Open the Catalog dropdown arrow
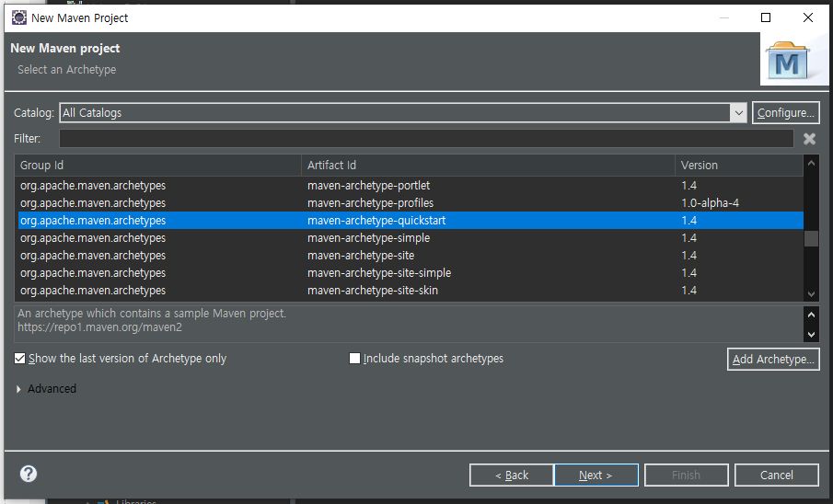This screenshot has height=504, width=833. click(738, 112)
